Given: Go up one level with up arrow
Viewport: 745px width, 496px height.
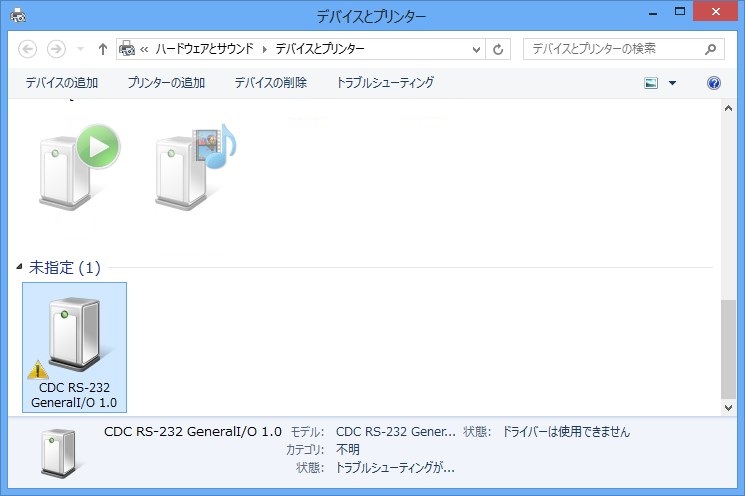Looking at the screenshot, I should click(102, 49).
